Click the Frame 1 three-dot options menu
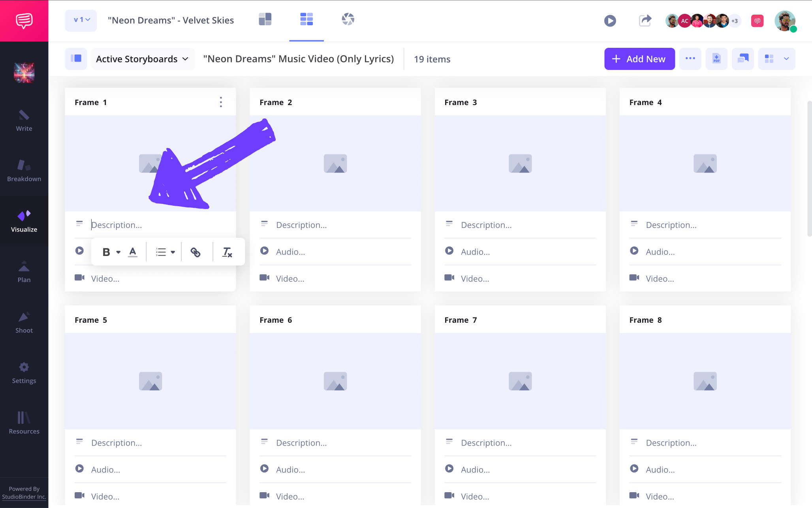The height and width of the screenshot is (508, 812). tap(221, 102)
